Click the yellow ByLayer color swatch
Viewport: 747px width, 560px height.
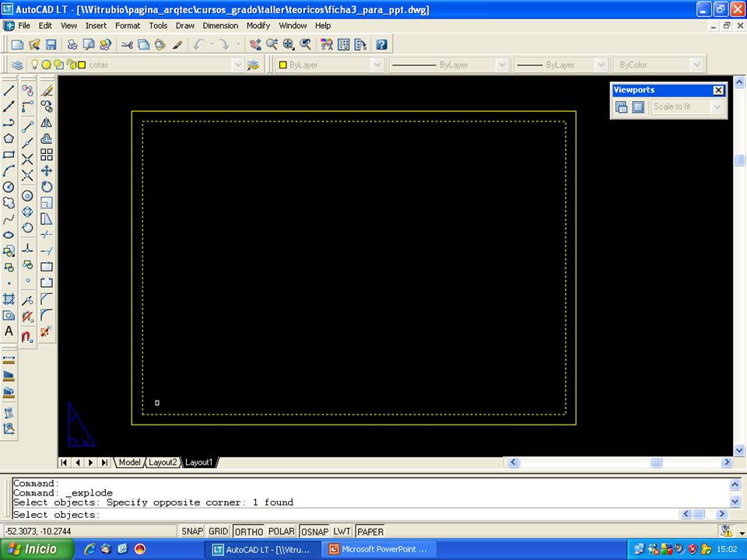pos(283,65)
